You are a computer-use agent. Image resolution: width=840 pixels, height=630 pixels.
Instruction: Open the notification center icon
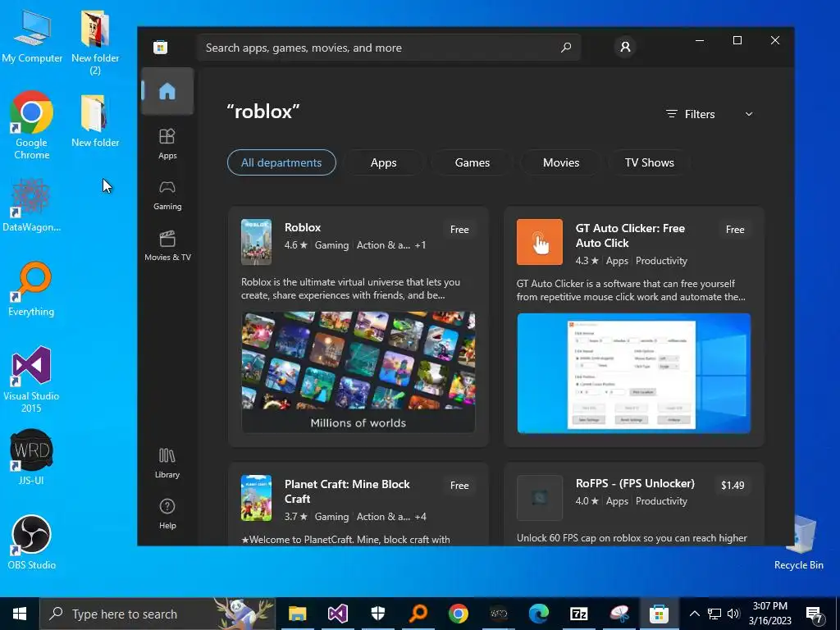coord(814,614)
